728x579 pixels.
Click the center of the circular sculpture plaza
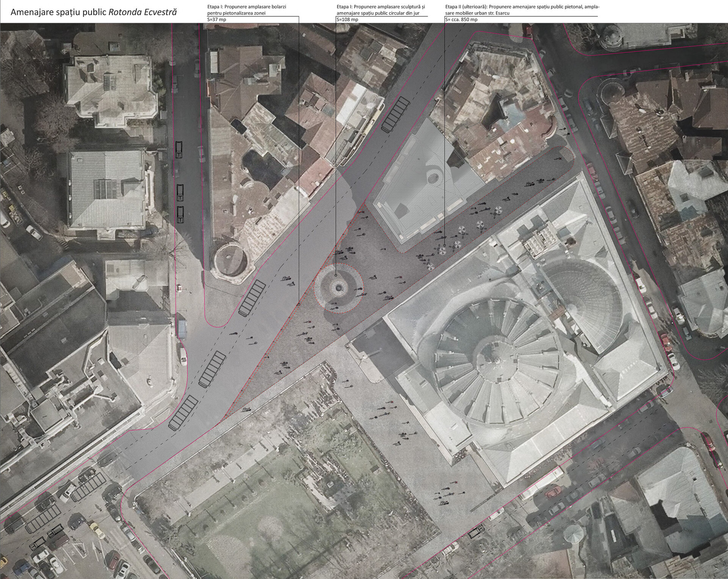(339, 288)
